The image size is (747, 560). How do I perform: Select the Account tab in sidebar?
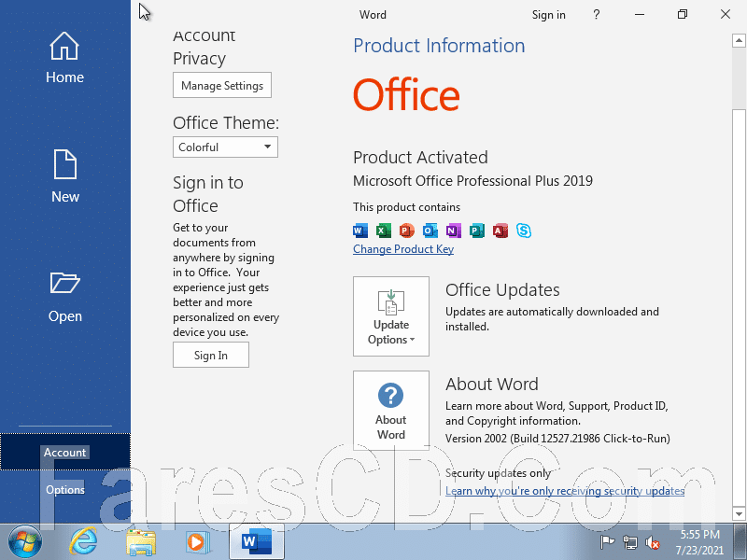(x=64, y=452)
